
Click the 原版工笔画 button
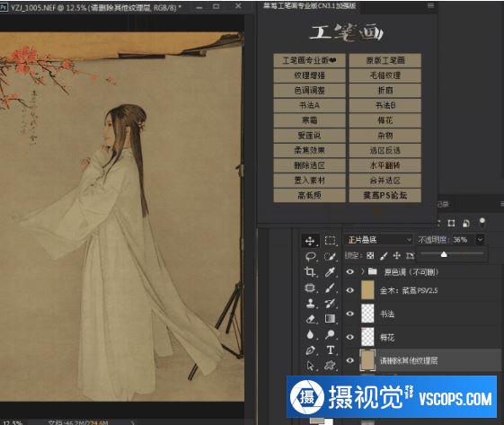[385, 60]
